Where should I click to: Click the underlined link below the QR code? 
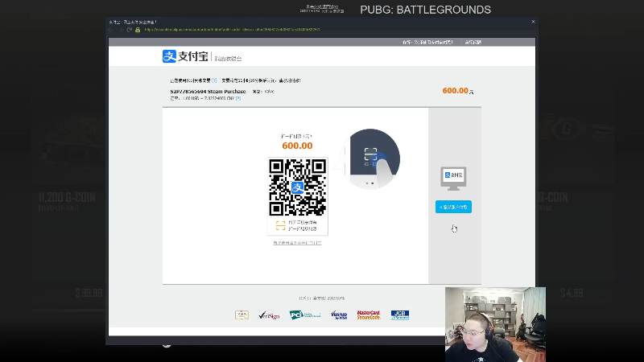tap(297, 243)
